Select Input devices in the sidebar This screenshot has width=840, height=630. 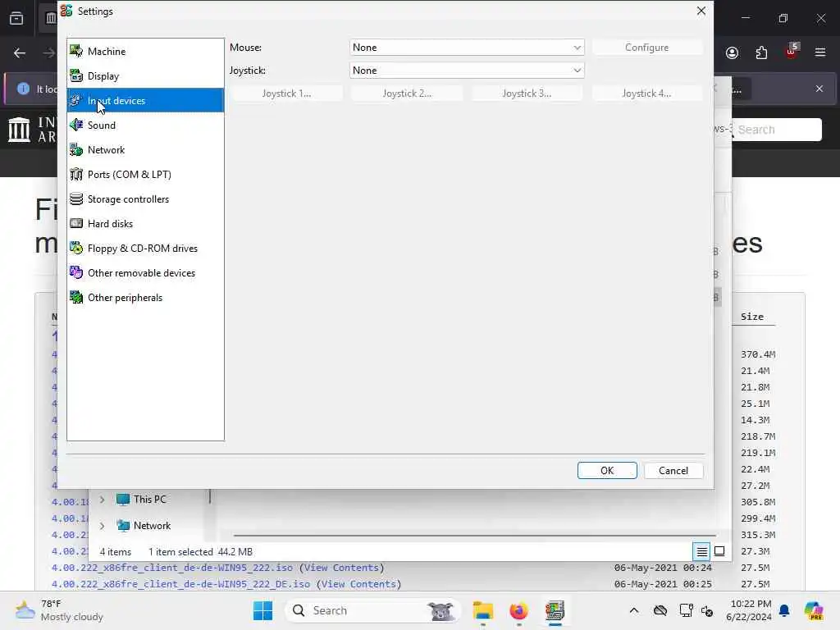point(145,101)
